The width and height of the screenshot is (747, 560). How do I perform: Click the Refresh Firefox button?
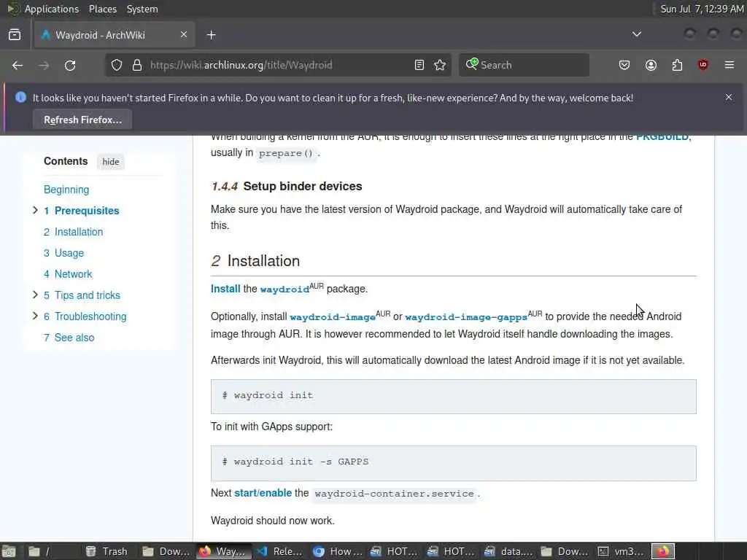pos(83,120)
